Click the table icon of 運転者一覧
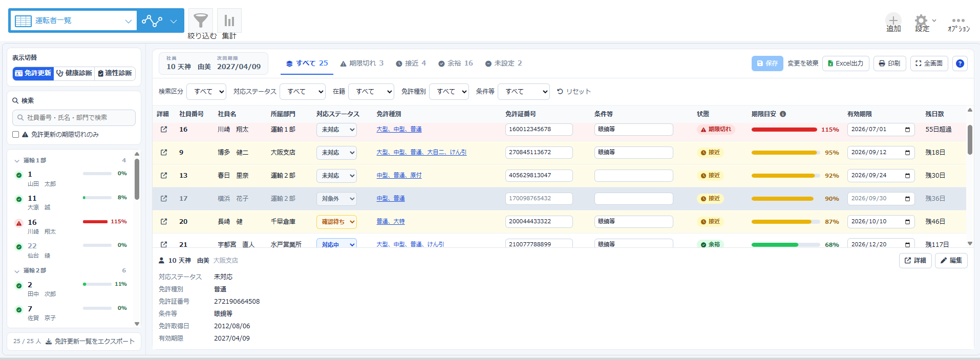 pos(23,21)
